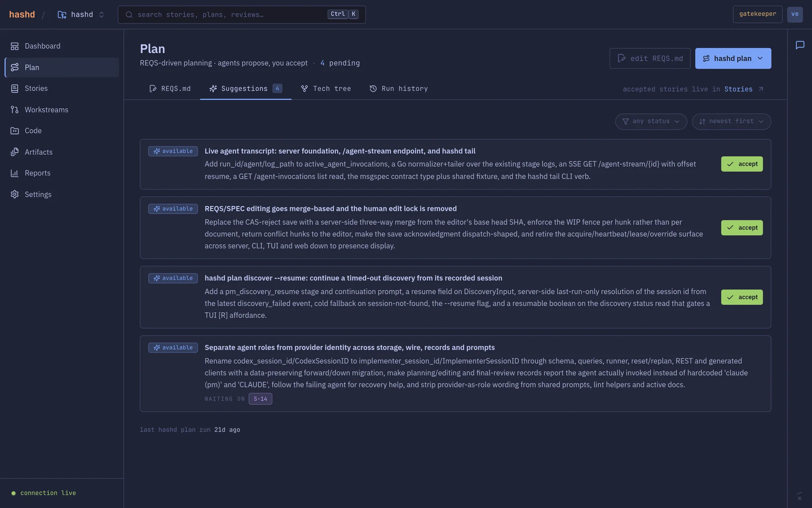The height and width of the screenshot is (508, 812).
Task: Open the Live agent transcript suggestion title
Action: pos(340,151)
